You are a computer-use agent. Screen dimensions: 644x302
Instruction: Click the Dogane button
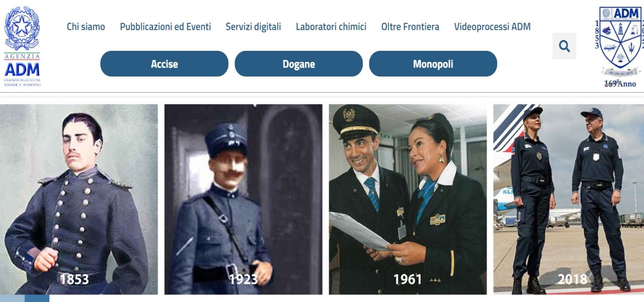click(299, 64)
